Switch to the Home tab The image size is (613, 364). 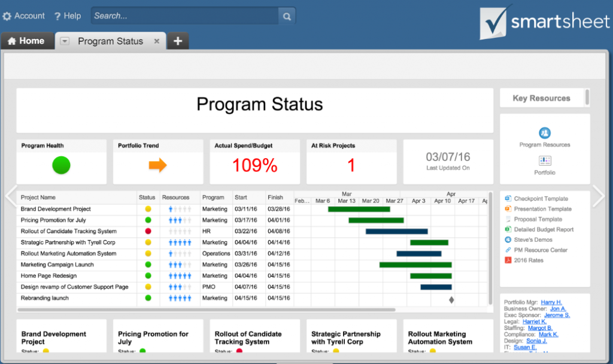point(27,41)
